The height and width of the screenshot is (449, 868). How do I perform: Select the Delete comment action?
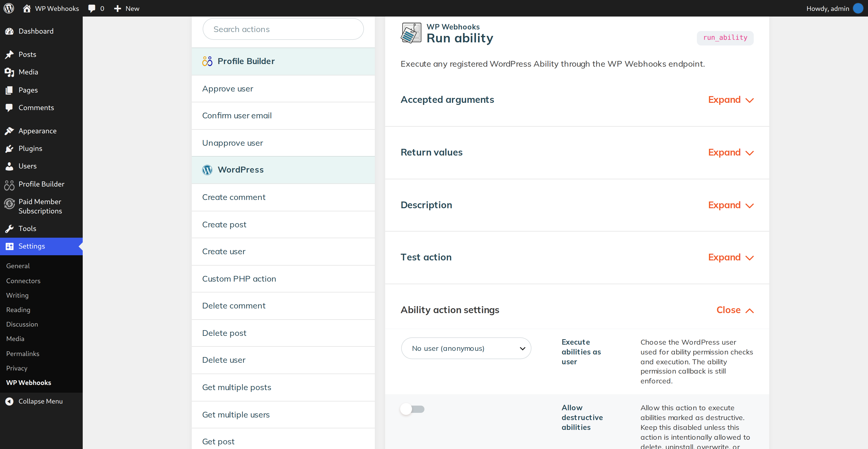click(283, 306)
